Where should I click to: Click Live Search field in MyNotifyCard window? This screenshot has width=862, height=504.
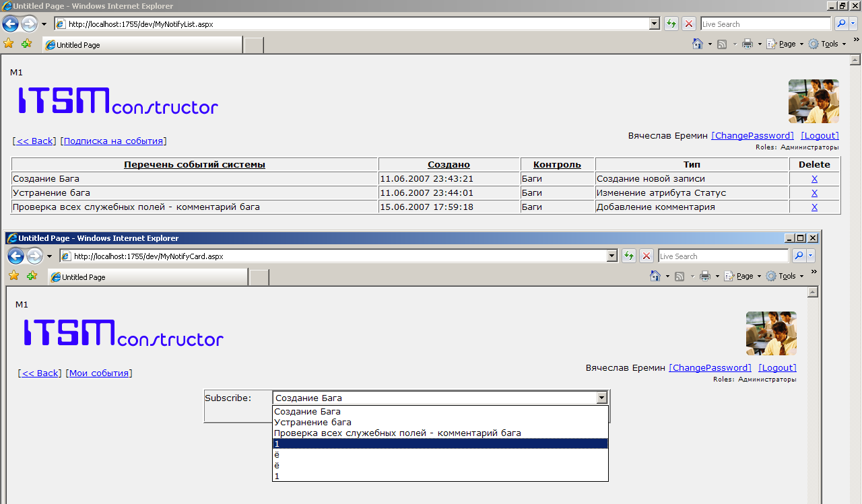[x=723, y=256]
